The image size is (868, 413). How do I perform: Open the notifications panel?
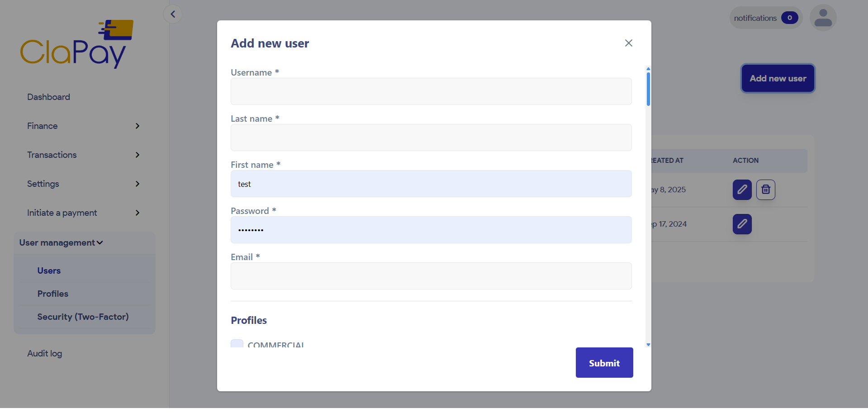[x=765, y=18]
